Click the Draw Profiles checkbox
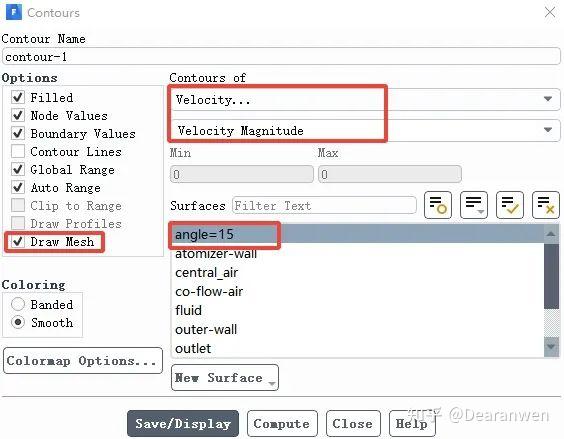564x439 pixels. click(18, 223)
